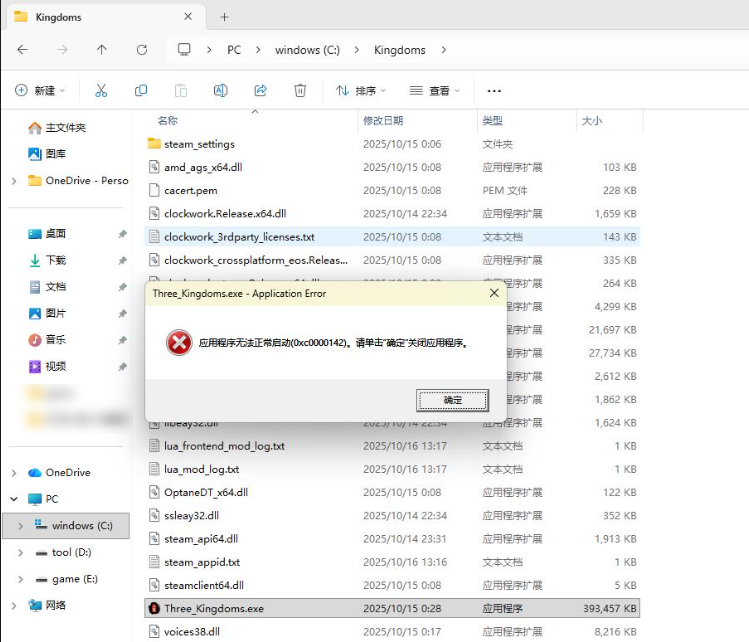Image resolution: width=749 pixels, height=642 pixels.
Task: Navigate back with the left arrow
Action: [x=22, y=50]
